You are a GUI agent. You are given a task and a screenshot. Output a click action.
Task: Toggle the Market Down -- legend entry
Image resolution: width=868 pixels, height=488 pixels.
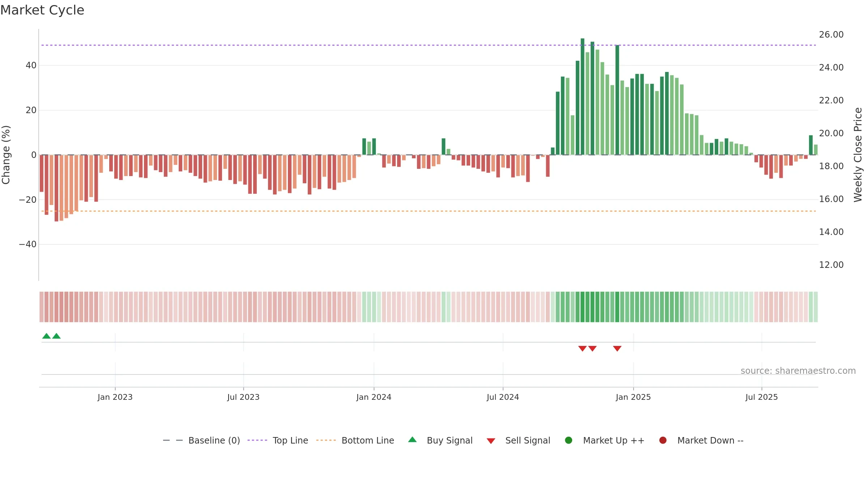701,440
